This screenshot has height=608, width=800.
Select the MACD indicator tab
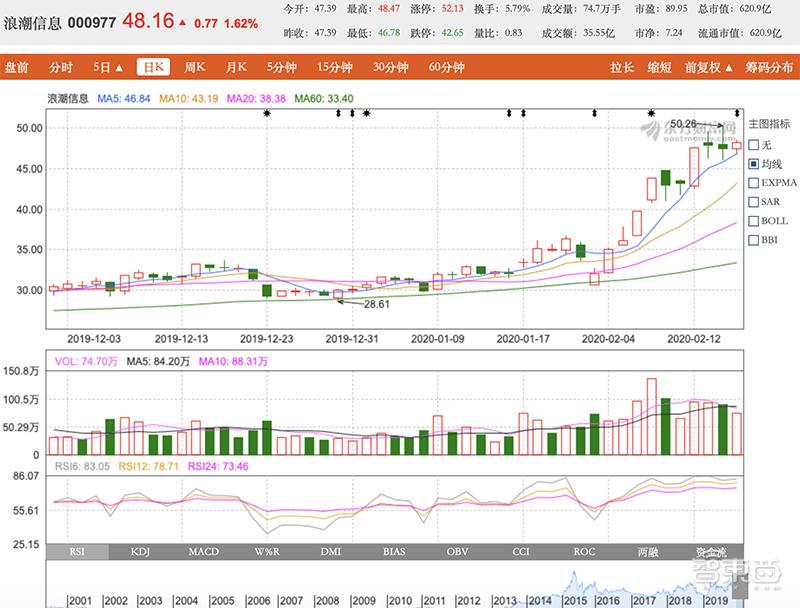click(x=203, y=551)
